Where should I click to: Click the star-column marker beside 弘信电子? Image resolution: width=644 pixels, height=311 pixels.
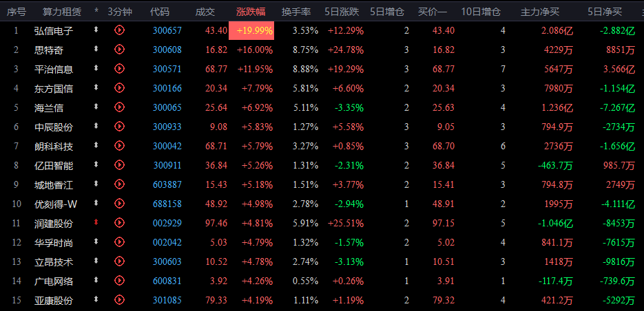pos(96,30)
